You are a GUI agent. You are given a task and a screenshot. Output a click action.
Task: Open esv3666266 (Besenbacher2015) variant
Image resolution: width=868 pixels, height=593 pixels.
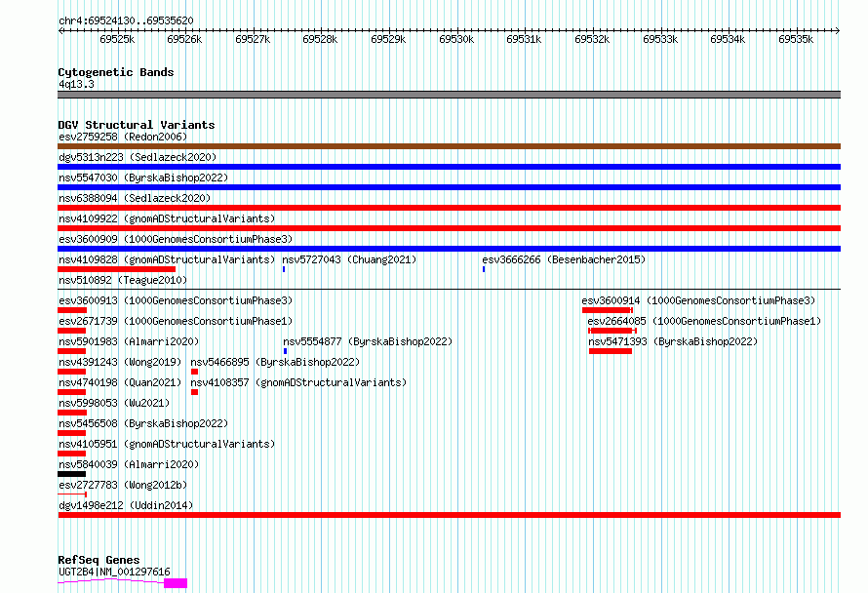click(564, 259)
